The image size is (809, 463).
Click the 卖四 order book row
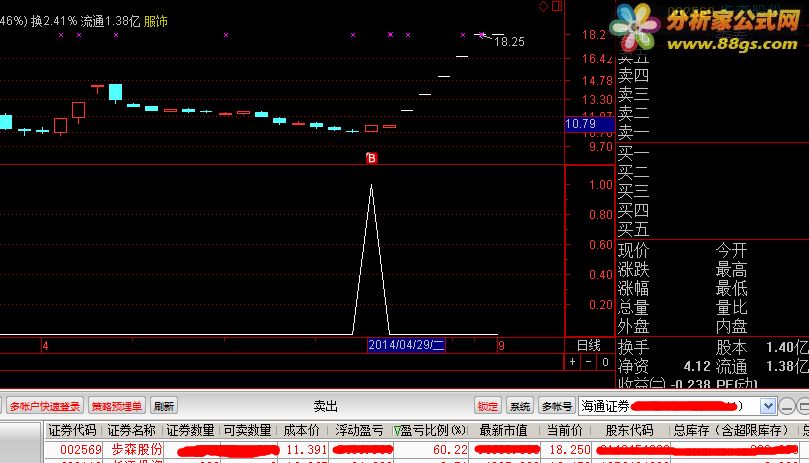point(633,75)
